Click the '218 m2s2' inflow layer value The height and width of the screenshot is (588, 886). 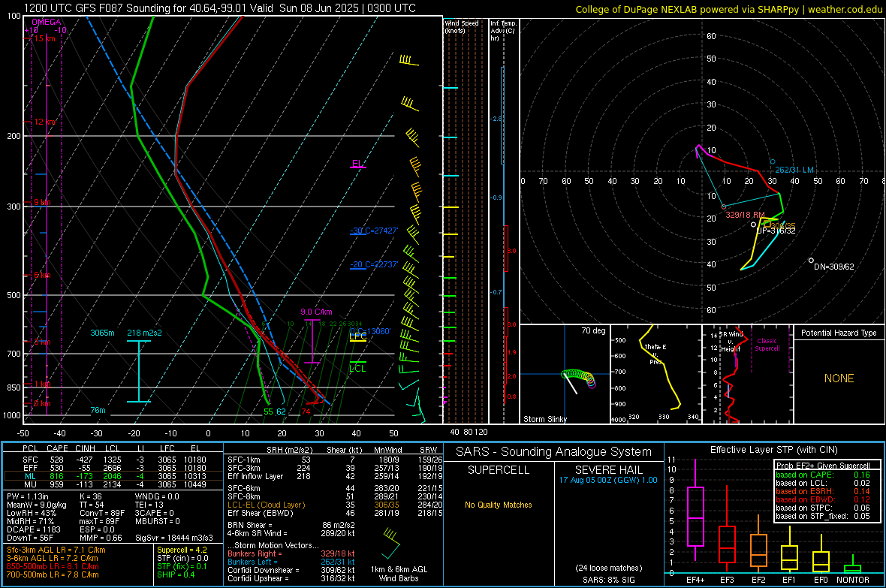144,333
